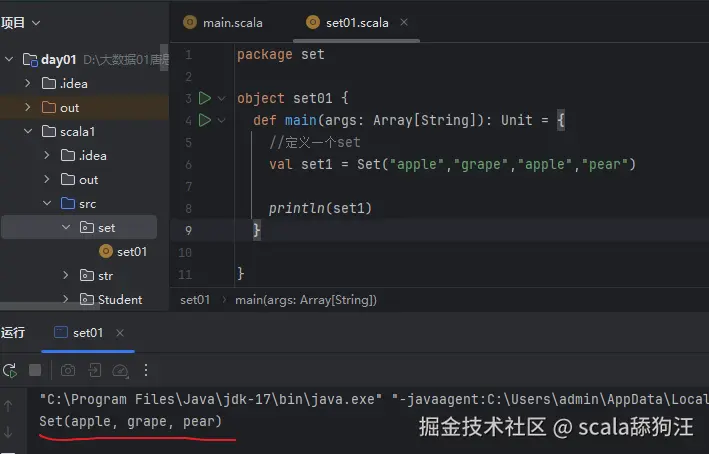Image resolution: width=709 pixels, height=454 pixels.
Task: Open the run toolbar more options menu
Action: coord(146,370)
